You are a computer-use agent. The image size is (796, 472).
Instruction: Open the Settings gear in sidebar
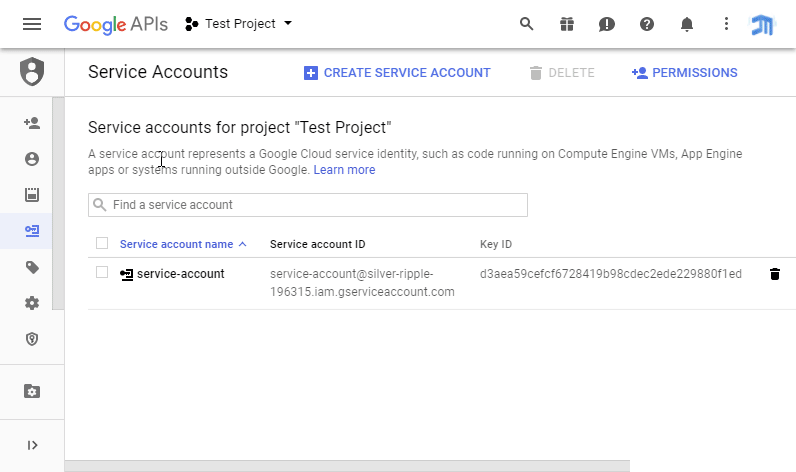pos(32,303)
